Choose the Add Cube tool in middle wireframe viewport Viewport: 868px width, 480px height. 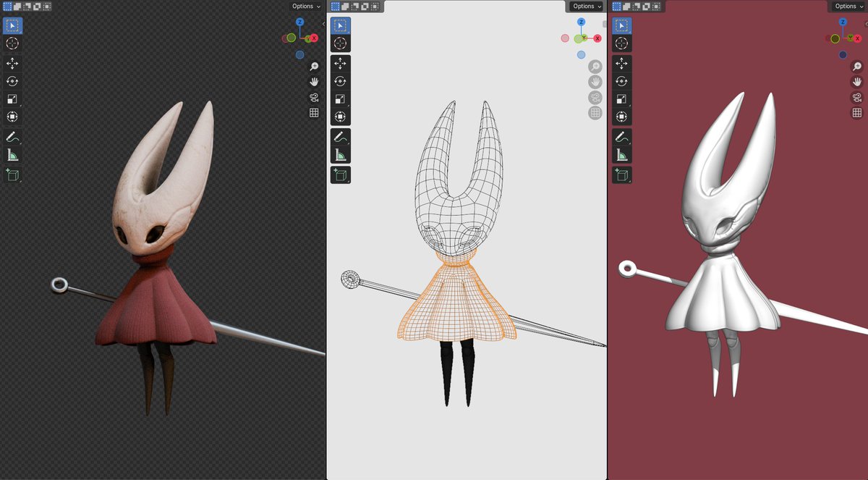pyautogui.click(x=340, y=174)
